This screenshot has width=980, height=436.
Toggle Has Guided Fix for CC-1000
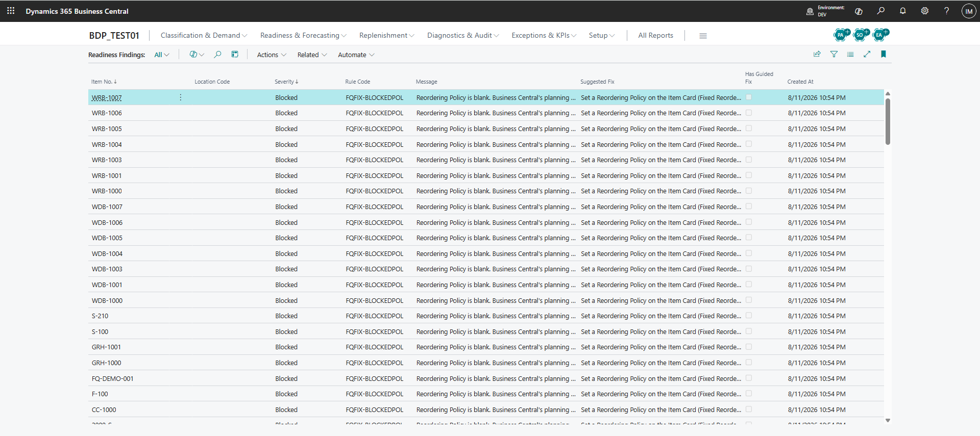(749, 409)
